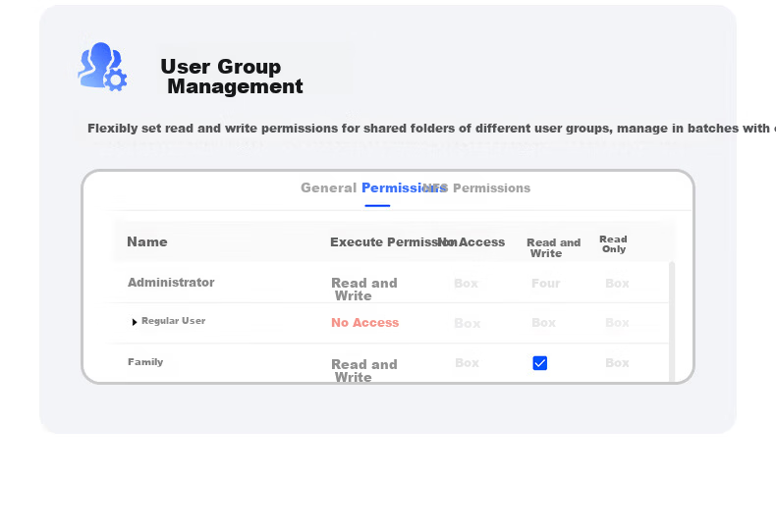Click Family's "Read and Write" execute permission
776x532 pixels.
pos(364,370)
